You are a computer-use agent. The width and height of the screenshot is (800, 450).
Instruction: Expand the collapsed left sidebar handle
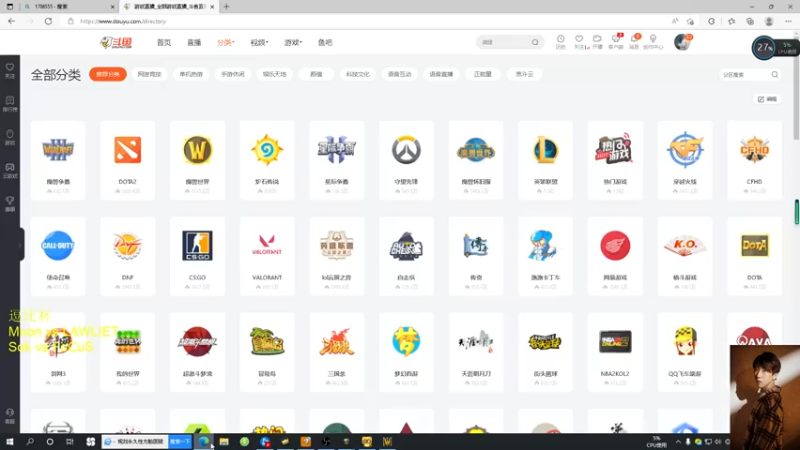[x=21, y=245]
